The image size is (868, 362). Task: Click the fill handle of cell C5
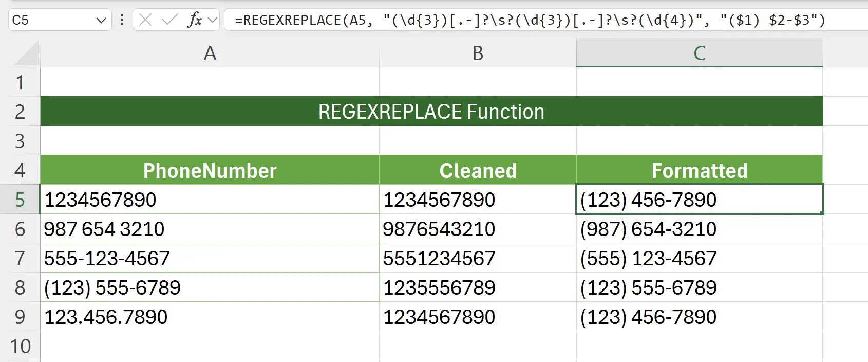click(x=822, y=213)
